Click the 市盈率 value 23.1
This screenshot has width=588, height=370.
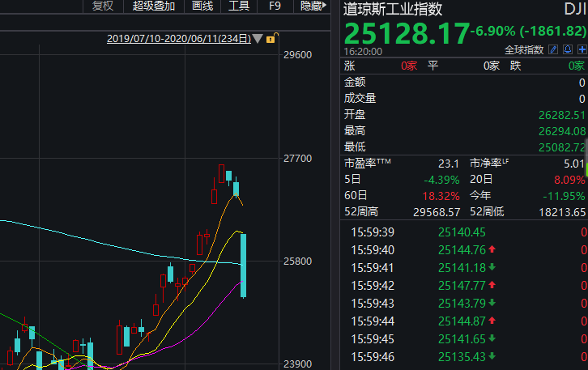[x=449, y=164]
